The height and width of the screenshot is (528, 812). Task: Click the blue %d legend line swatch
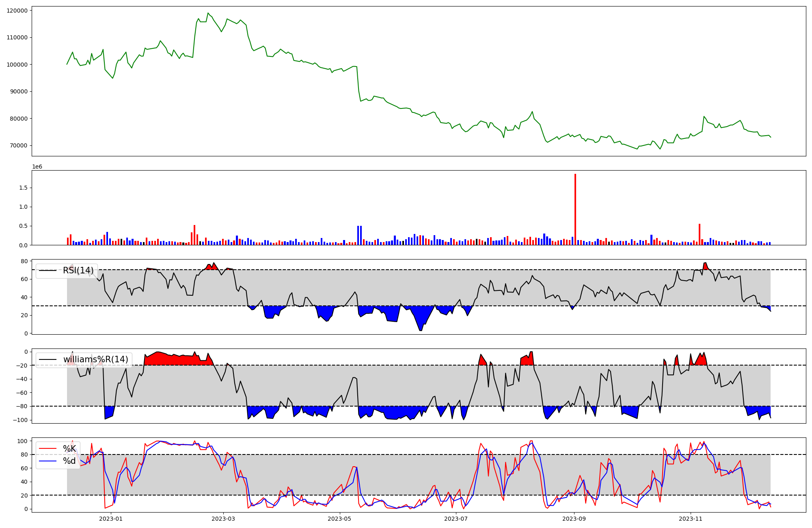point(48,461)
